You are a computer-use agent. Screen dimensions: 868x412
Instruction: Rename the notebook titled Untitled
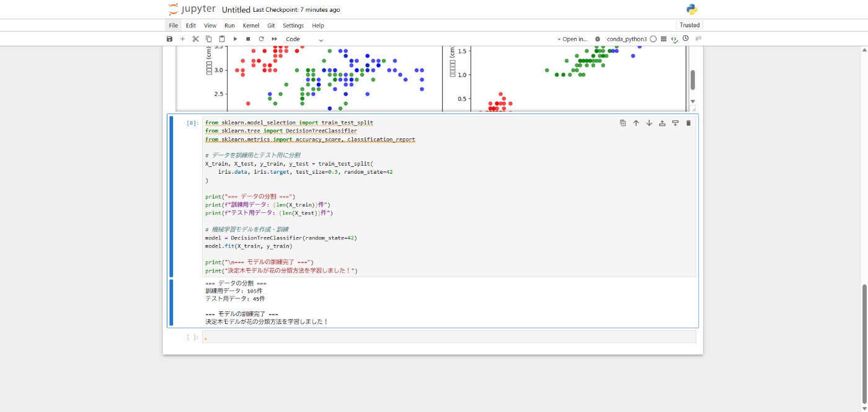[x=236, y=10]
